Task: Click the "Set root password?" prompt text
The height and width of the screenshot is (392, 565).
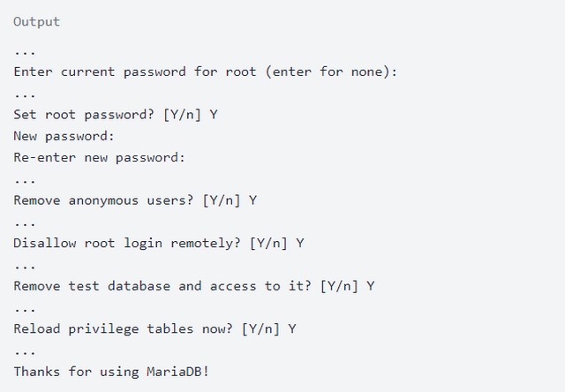Action: 85,115
